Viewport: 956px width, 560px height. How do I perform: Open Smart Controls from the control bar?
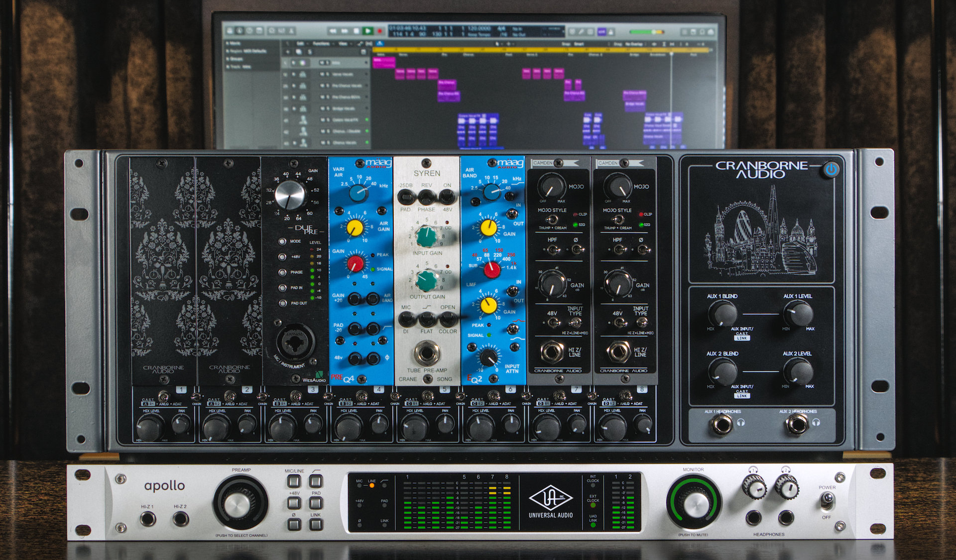tap(271, 30)
